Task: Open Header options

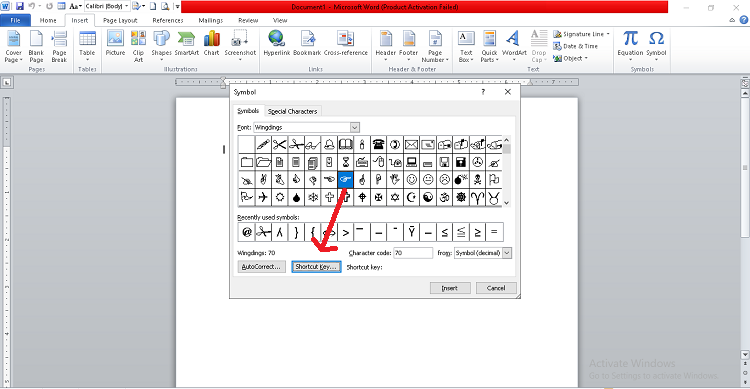Action: click(x=386, y=46)
